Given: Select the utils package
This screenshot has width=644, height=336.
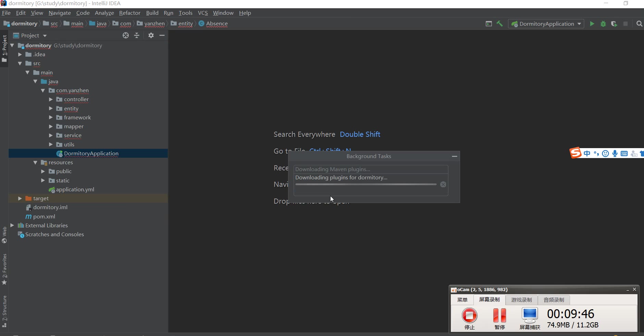Looking at the screenshot, I should (x=65, y=145).
